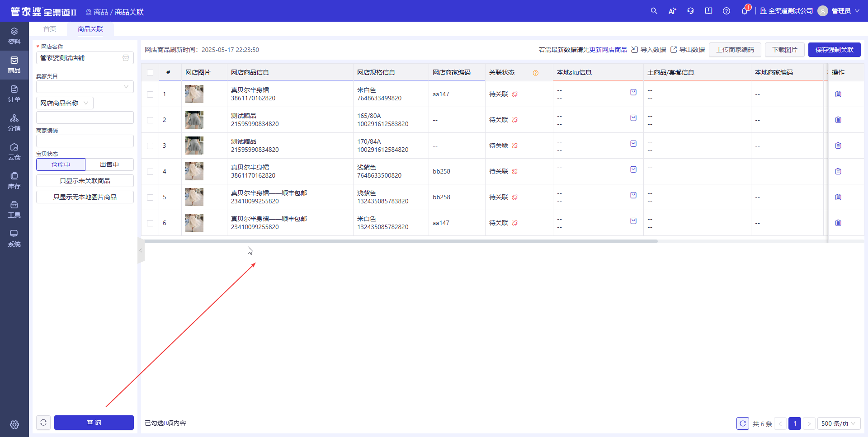
Task: Go to next page arrow
Action: pos(809,423)
